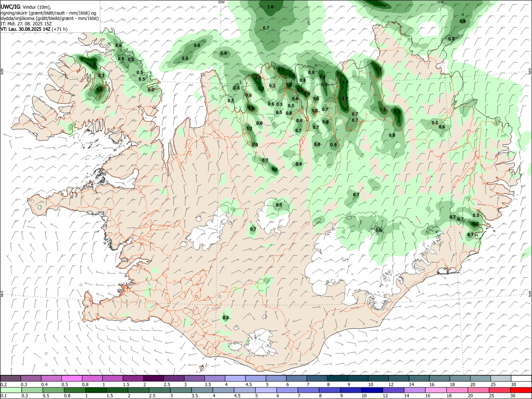
Task: Click the 'IT: Mið. 27. 08. 2025 15Z' line
Action: [x=26, y=24]
